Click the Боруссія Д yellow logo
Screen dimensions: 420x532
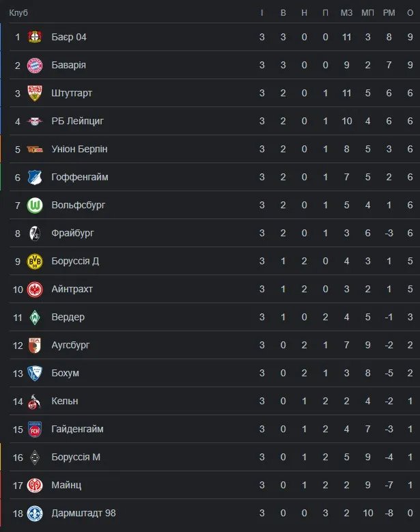tap(35, 261)
